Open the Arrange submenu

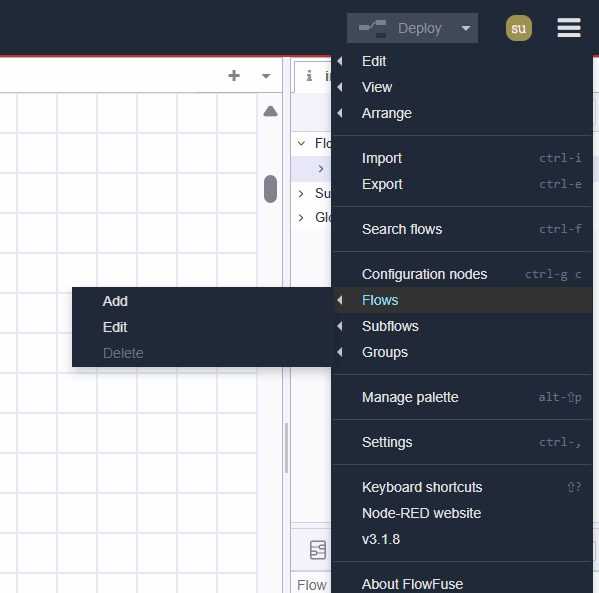coord(462,113)
